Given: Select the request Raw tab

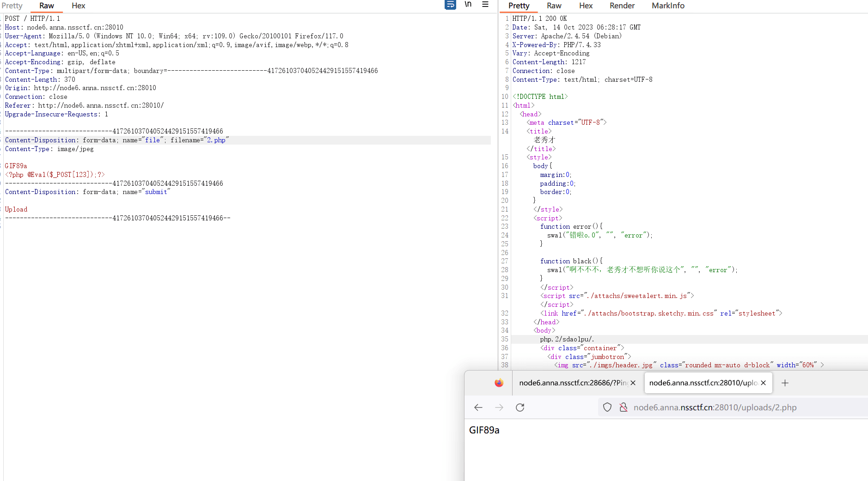Looking at the screenshot, I should tap(47, 6).
